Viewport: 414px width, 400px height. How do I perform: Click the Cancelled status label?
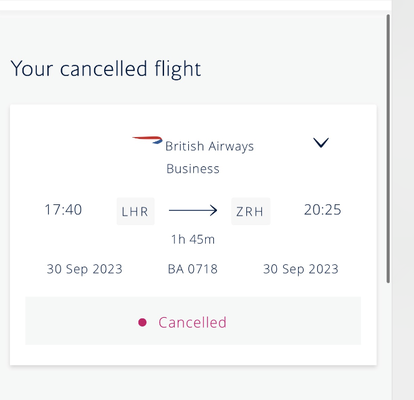pyautogui.click(x=192, y=322)
